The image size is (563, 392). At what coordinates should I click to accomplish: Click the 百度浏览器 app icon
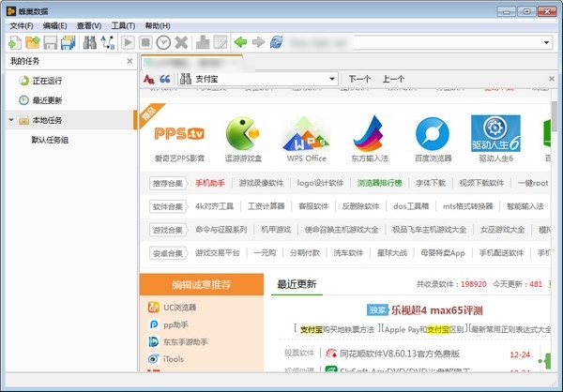pos(433,133)
